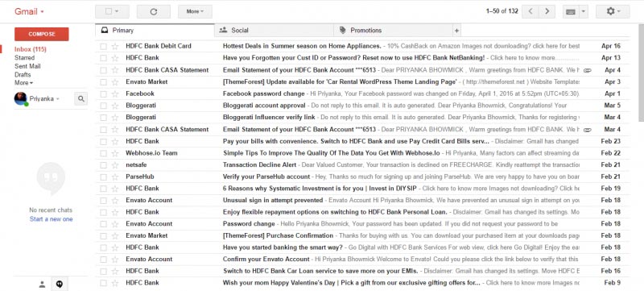Switch to the Social tab
Image resolution: width=644 pixels, height=291 pixels.
[274, 31]
